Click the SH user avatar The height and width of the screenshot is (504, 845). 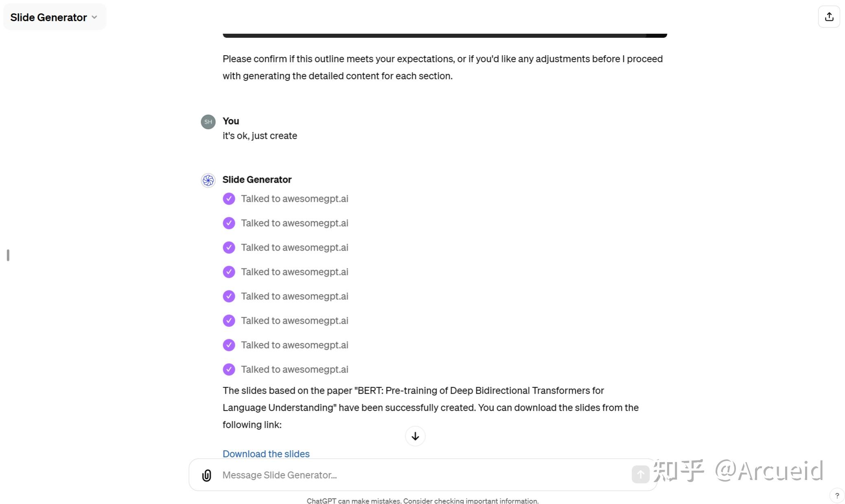[208, 121]
